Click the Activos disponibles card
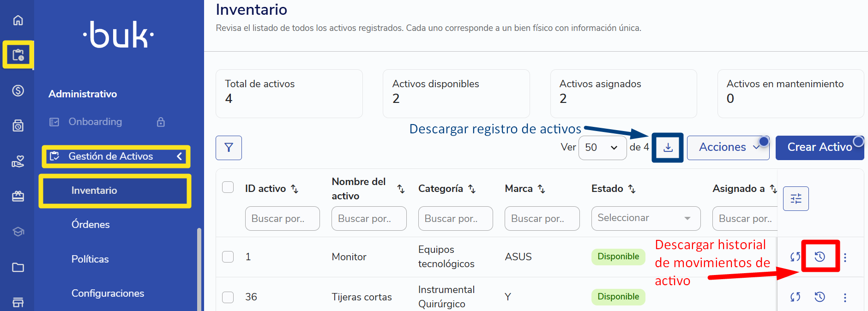Image resolution: width=868 pixels, height=311 pixels. 456,94
